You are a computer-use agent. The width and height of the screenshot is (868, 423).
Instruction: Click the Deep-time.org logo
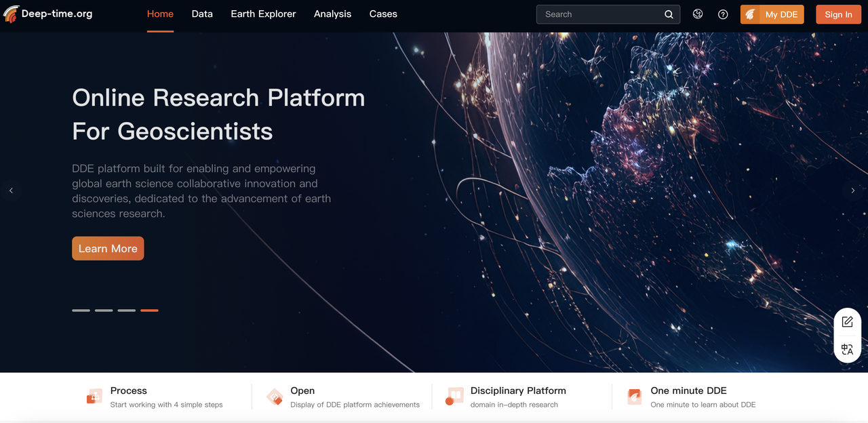click(x=47, y=14)
